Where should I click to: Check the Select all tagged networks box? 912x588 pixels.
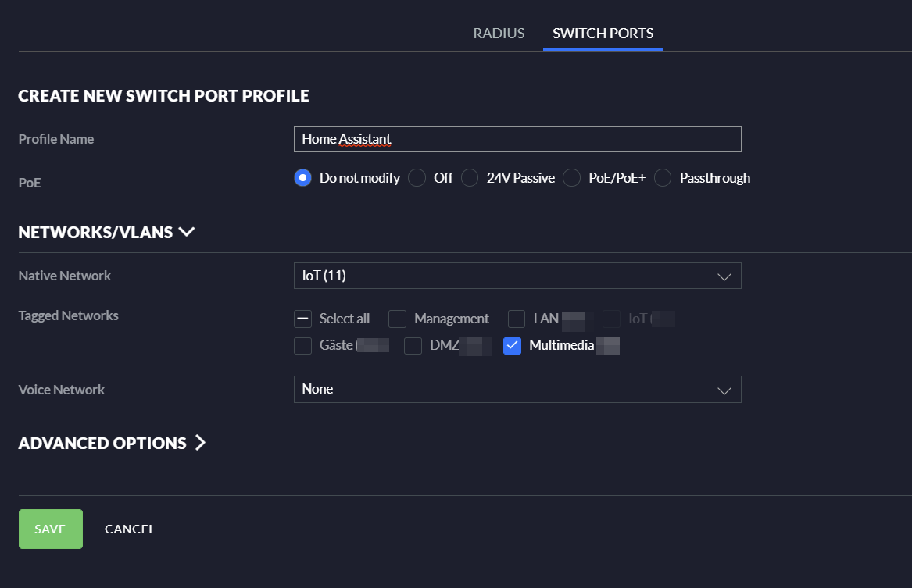[x=302, y=319]
